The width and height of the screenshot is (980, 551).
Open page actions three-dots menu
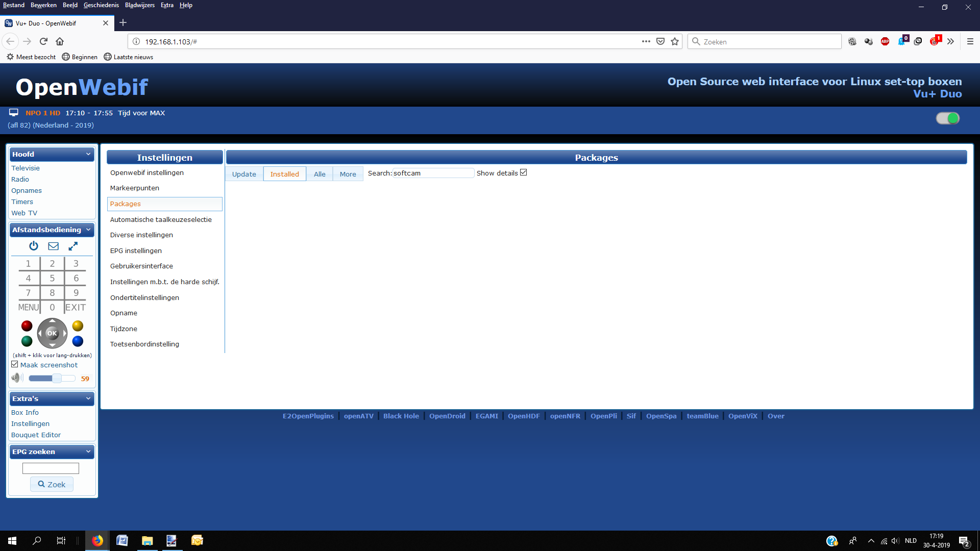coord(646,41)
